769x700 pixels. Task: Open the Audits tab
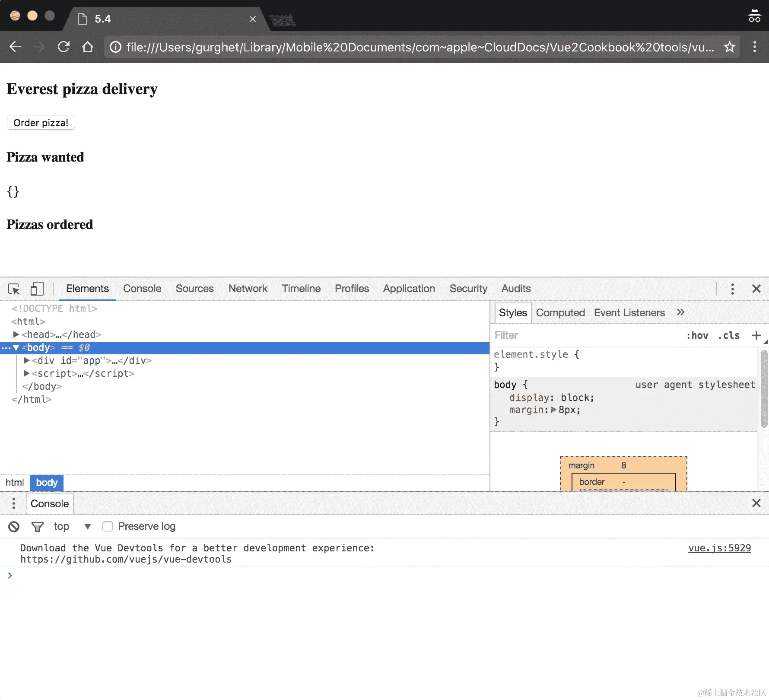(x=516, y=289)
